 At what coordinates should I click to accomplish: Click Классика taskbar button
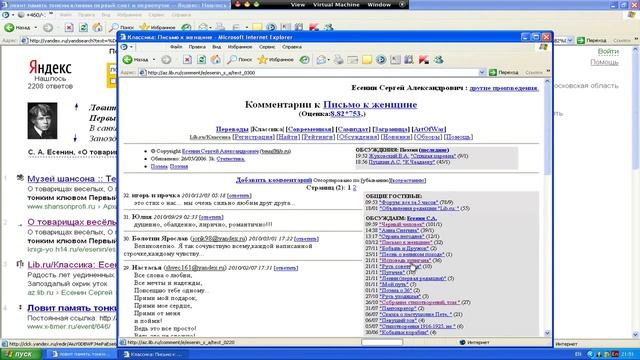pos(153,354)
